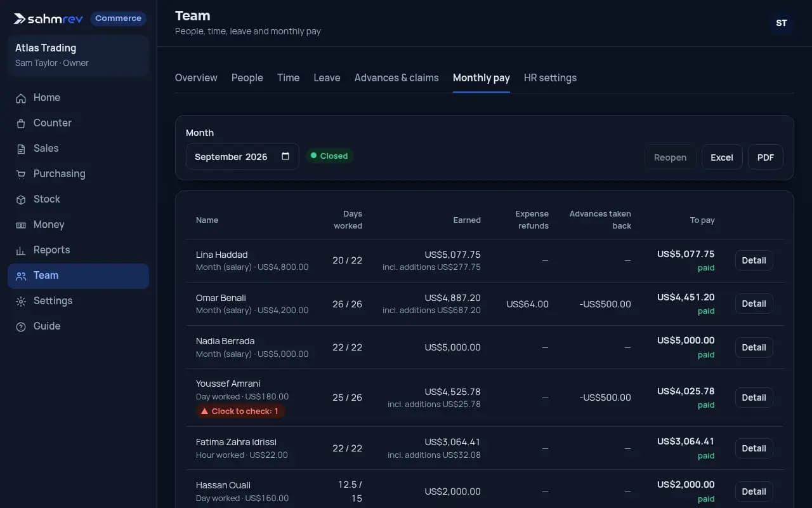The image size is (812, 508).
Task: Click the Home house icon in sidebar
Action: coord(21,98)
